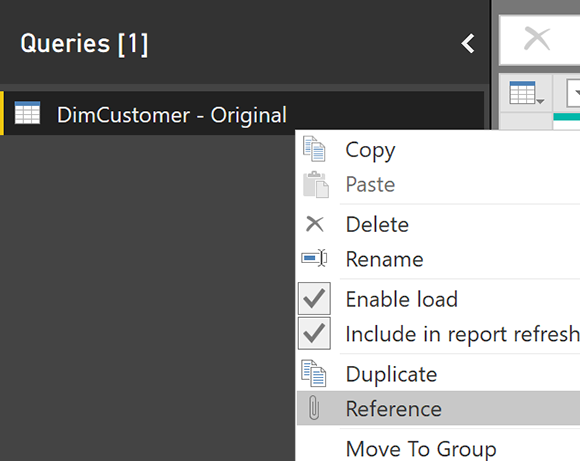This screenshot has height=461, width=580.
Task: Click the Queries [1] pane header
Action: pyautogui.click(x=84, y=44)
